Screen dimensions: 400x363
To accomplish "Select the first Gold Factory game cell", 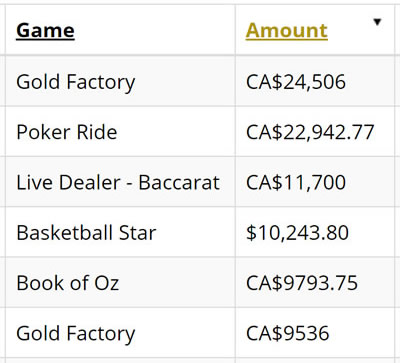I will coord(120,81).
